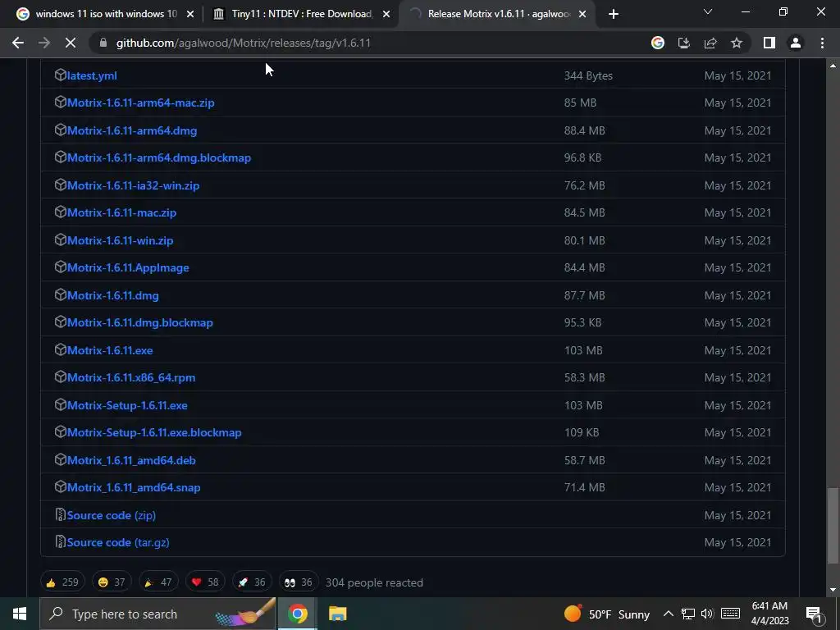Click the page vertical scrollbar thumb
840x630 pixels.
(832, 526)
